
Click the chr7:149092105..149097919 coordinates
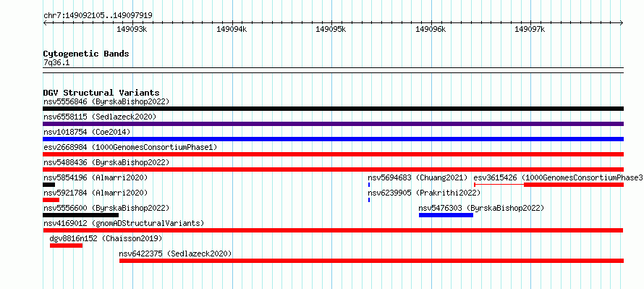click(x=98, y=16)
